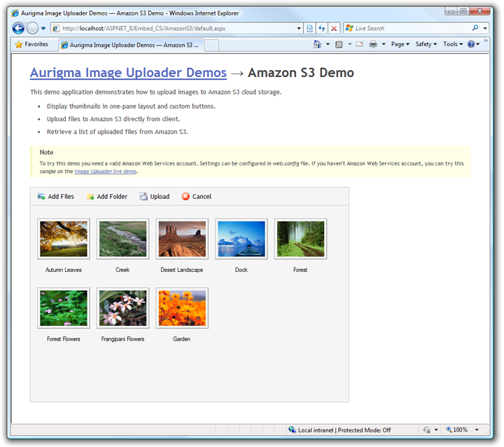Go forward with the browser Forward arrow

pos(32,28)
